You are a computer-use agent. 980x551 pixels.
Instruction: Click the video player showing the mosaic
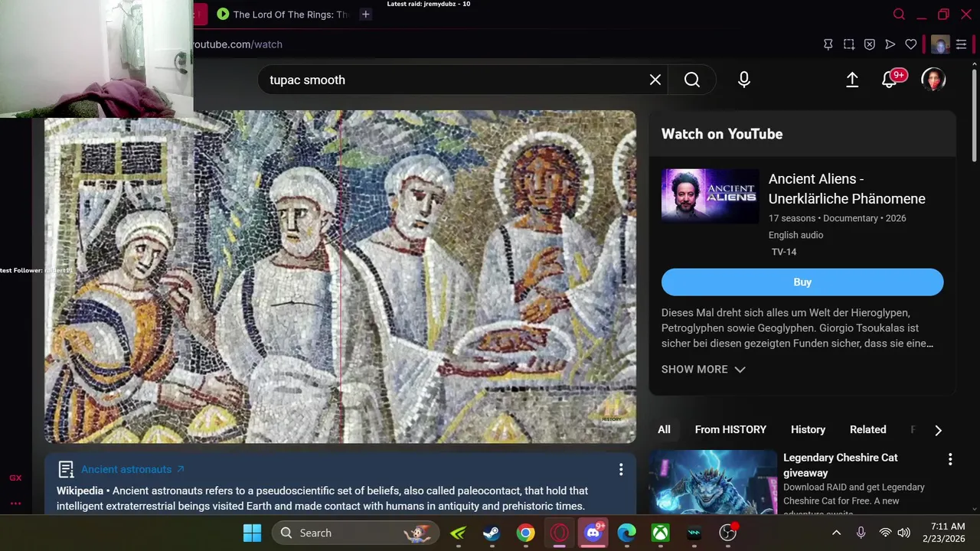340,277
